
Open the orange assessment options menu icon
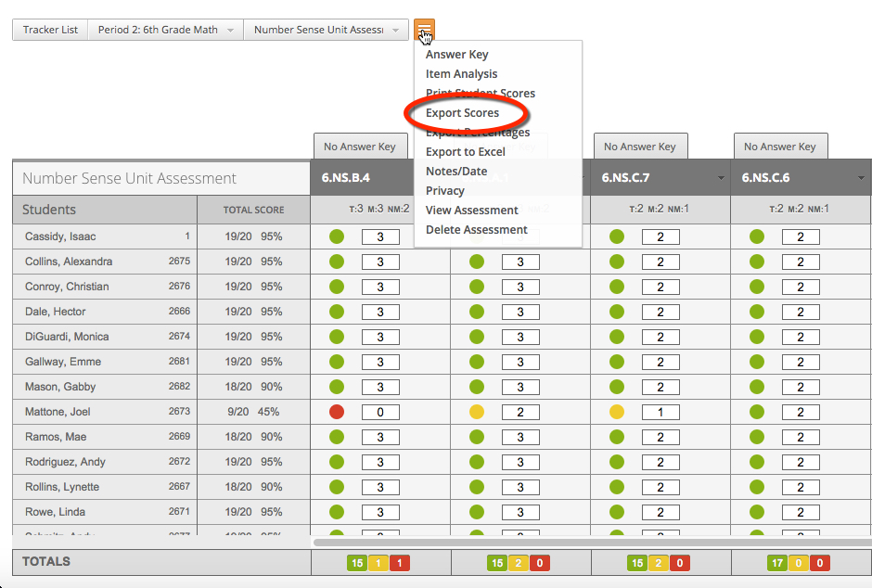[x=424, y=29]
